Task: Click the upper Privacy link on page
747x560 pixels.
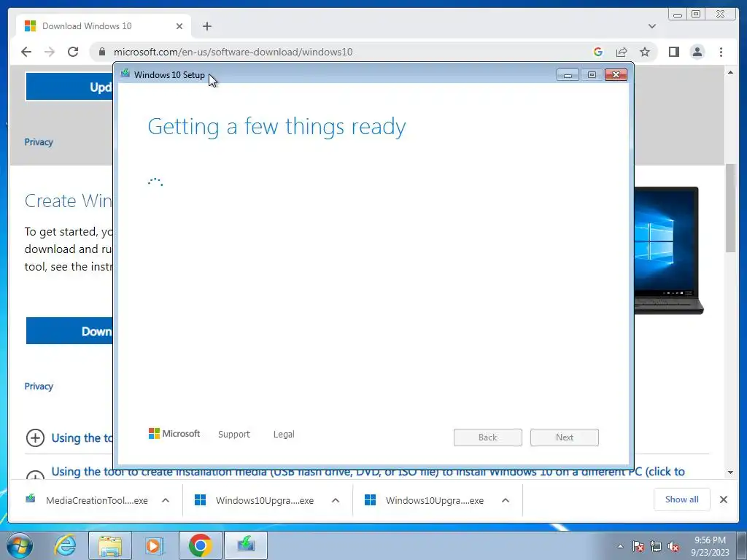Action: point(39,142)
